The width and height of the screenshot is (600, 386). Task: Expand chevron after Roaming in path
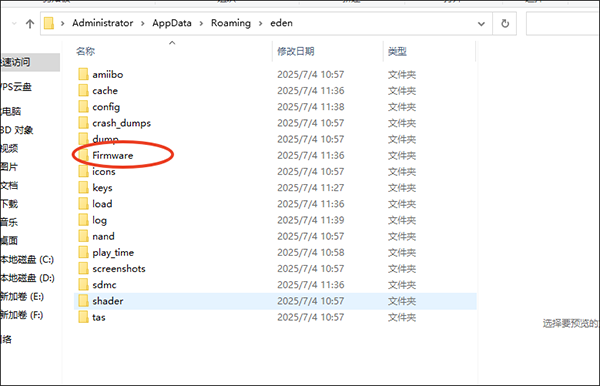coord(261,23)
